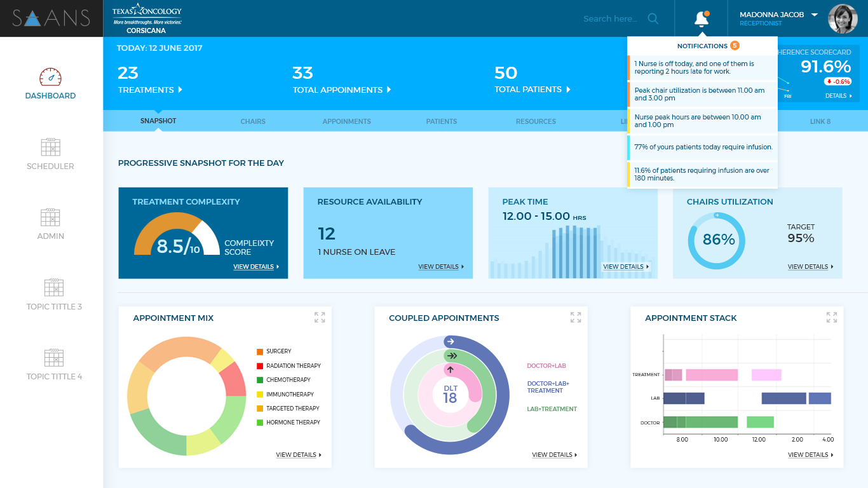
Task: Expand the Appointment Mix chart fullscreen
Action: pyautogui.click(x=320, y=317)
